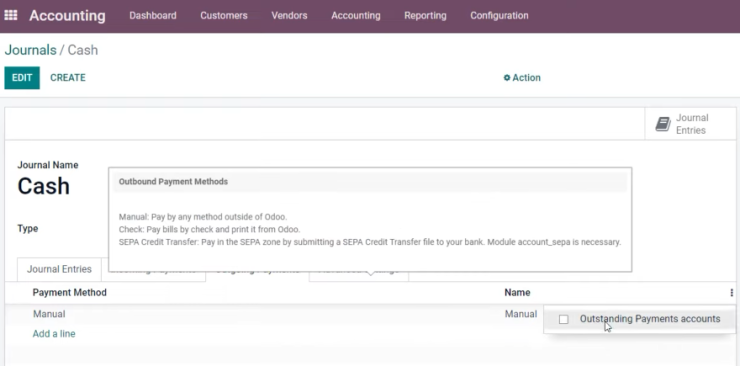Open the Reporting menu
Screen dimensions: 740x366
pyautogui.click(x=425, y=16)
